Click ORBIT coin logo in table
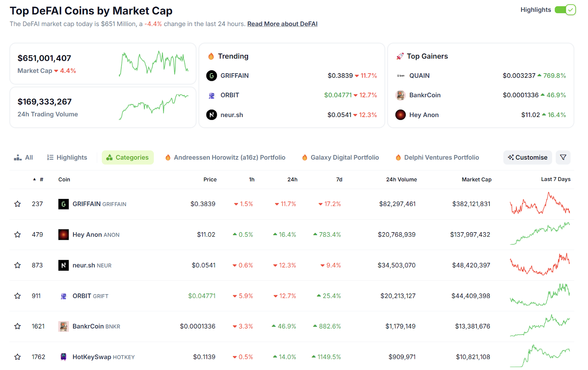Viewport: 588px width, 370px height. pyautogui.click(x=64, y=296)
